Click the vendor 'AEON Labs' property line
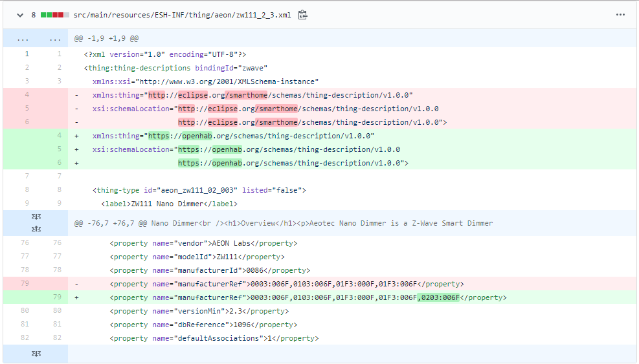The image size is (639, 364). tap(203, 244)
